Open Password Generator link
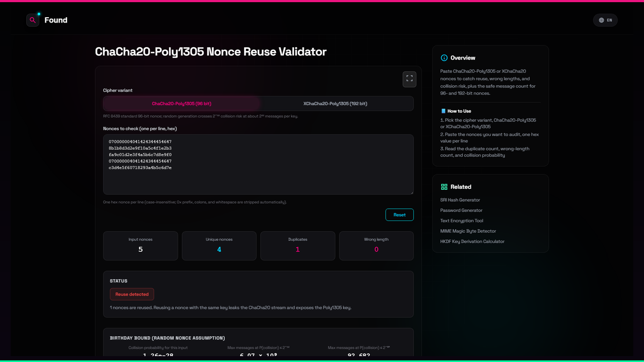The height and width of the screenshot is (362, 644). click(462, 210)
